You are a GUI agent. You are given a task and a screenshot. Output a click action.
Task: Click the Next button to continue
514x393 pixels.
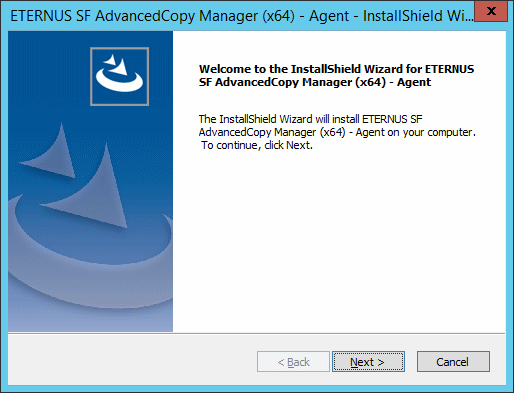coord(368,362)
